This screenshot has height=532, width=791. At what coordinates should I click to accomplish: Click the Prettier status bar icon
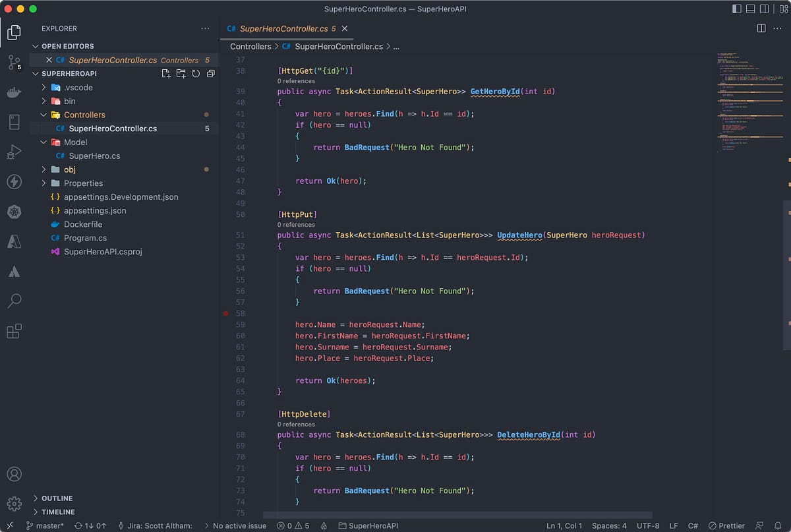click(x=726, y=525)
